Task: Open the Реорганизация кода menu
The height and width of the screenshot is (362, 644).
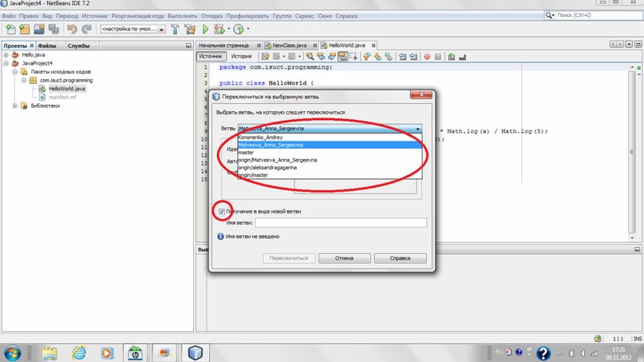Action: 137,16
